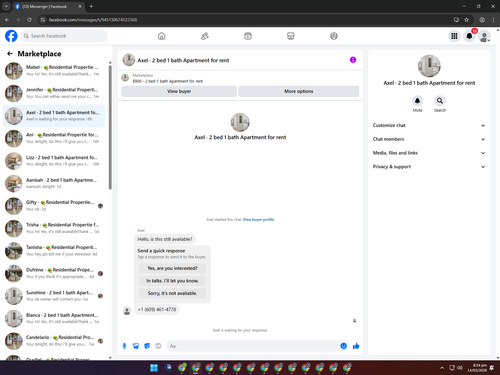Record a voice clip microphone icon

click(x=124, y=346)
